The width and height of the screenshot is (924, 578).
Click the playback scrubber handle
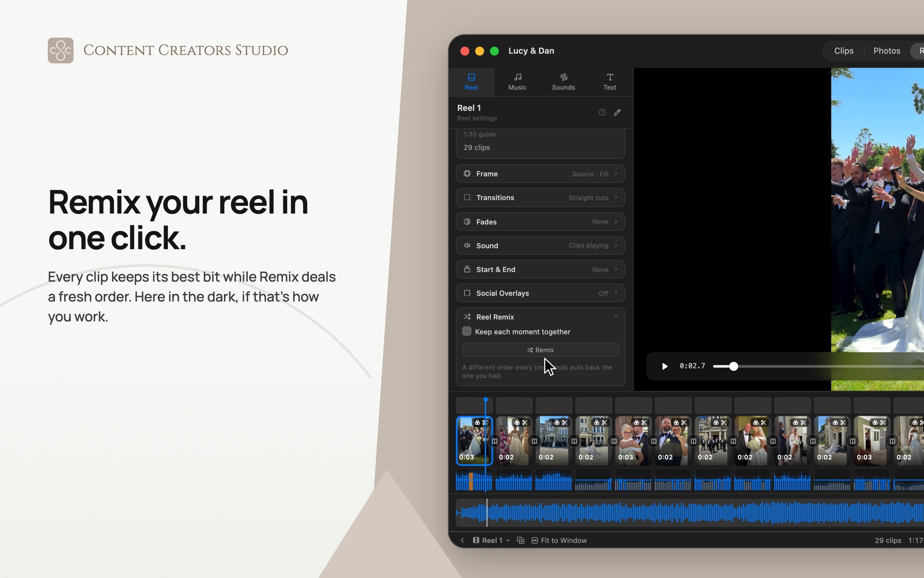(x=733, y=367)
